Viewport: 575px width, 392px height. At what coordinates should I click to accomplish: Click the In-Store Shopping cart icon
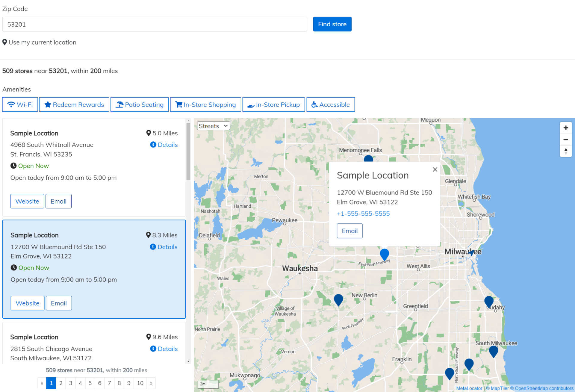tap(179, 105)
